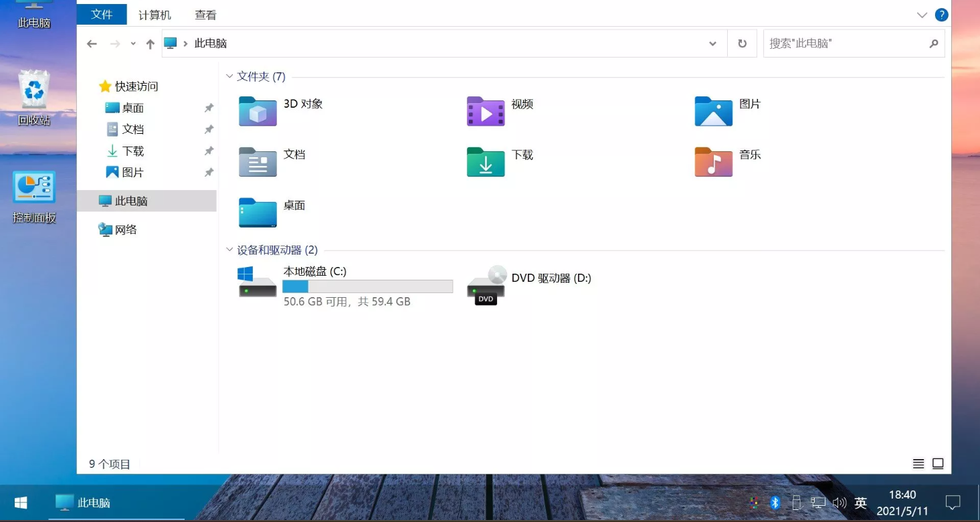
Task: Open the 计算机 ribbon tab
Action: [155, 15]
